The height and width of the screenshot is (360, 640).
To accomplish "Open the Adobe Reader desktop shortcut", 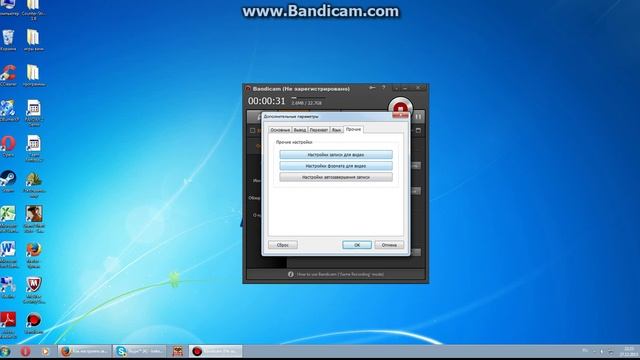I will (x=8, y=325).
